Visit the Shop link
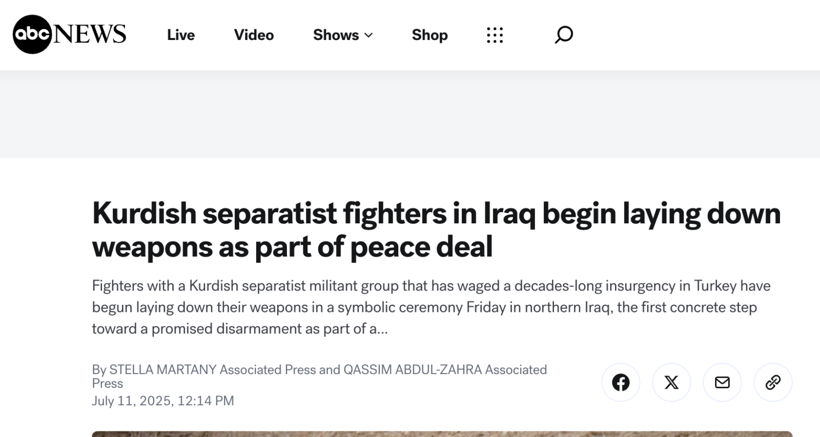 [429, 35]
